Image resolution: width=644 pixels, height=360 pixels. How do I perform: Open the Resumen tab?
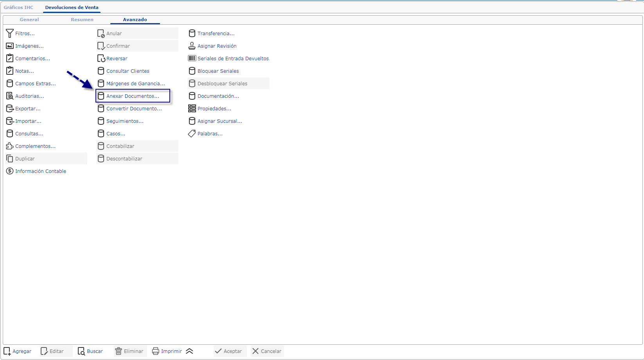pos(82,20)
